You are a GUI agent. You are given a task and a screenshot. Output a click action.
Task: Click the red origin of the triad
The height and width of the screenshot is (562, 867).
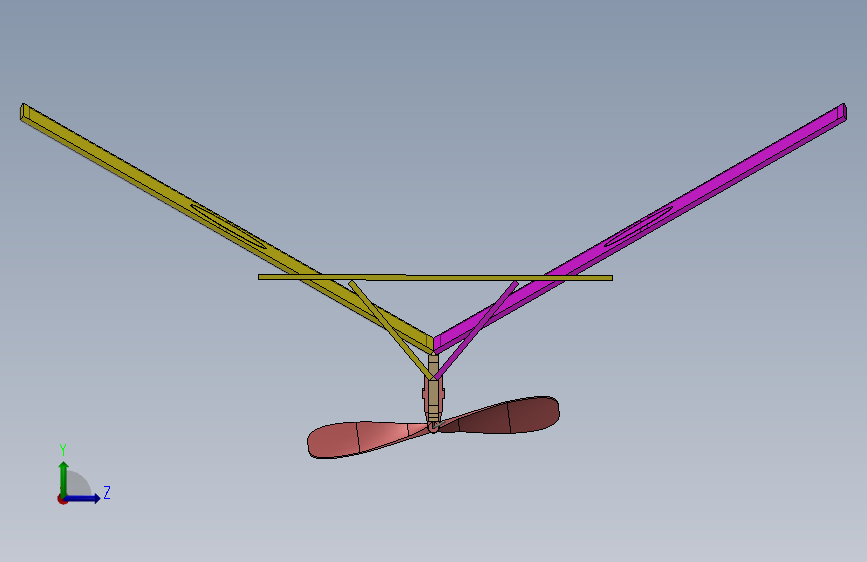point(62,499)
